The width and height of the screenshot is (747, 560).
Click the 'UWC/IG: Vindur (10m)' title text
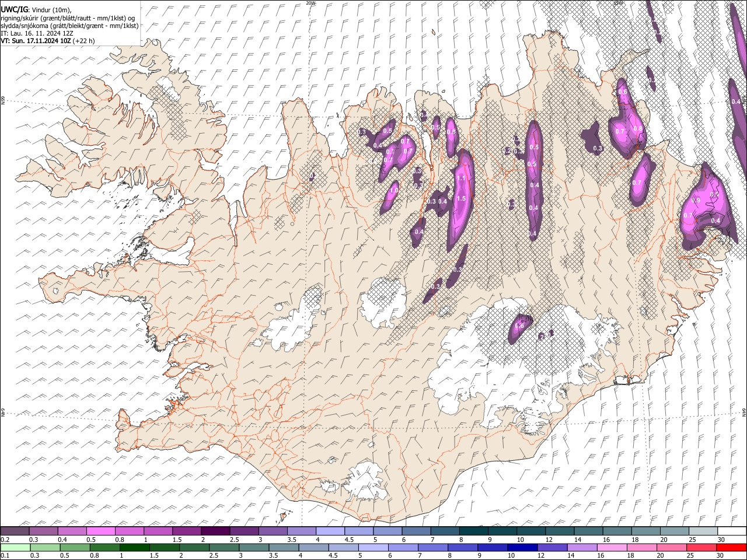pyautogui.click(x=37, y=10)
